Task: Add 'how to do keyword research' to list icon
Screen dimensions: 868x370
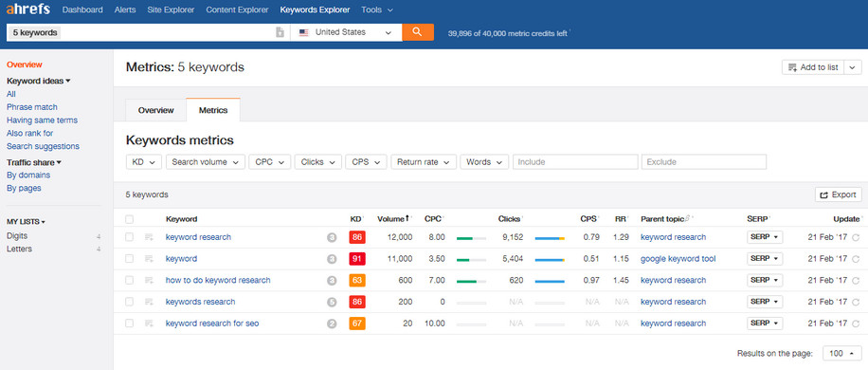Action: point(149,280)
